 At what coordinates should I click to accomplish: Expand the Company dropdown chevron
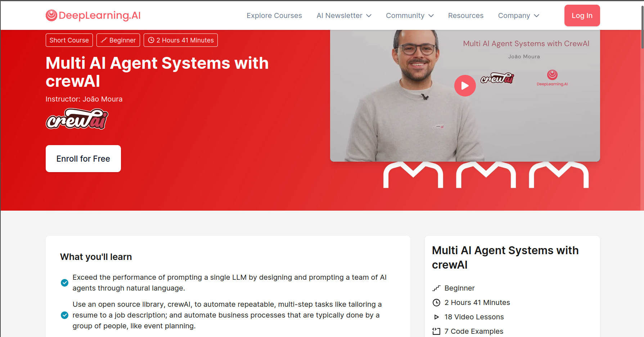coord(536,16)
